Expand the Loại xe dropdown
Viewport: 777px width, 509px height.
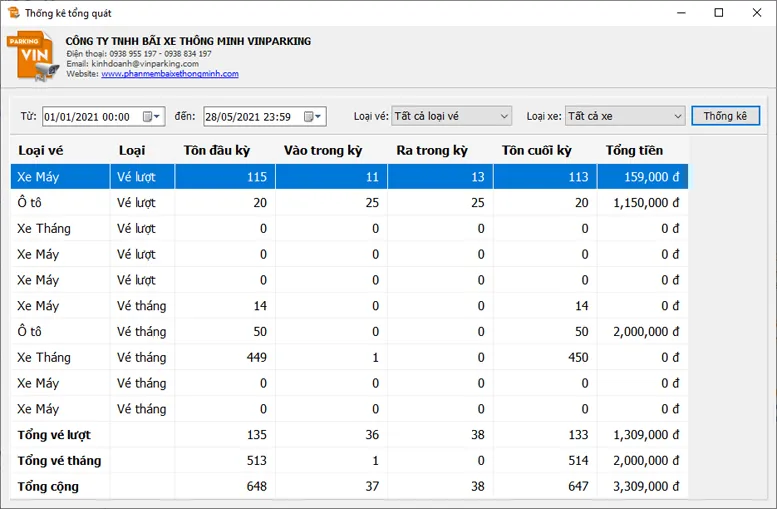[677, 116]
